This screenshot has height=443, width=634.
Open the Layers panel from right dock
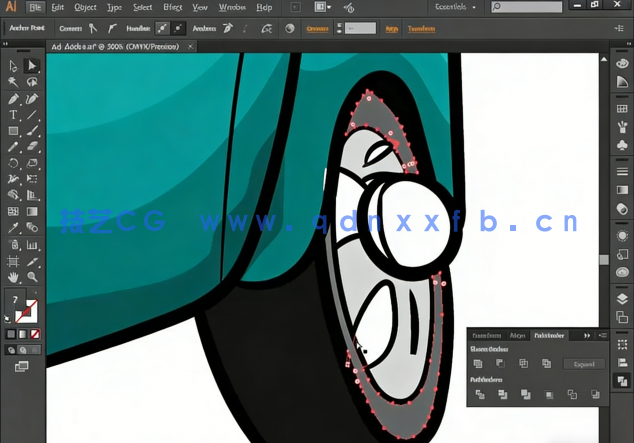click(x=622, y=299)
